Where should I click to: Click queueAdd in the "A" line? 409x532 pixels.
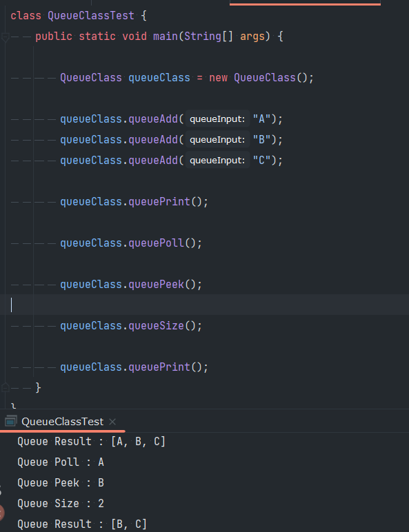[153, 119]
